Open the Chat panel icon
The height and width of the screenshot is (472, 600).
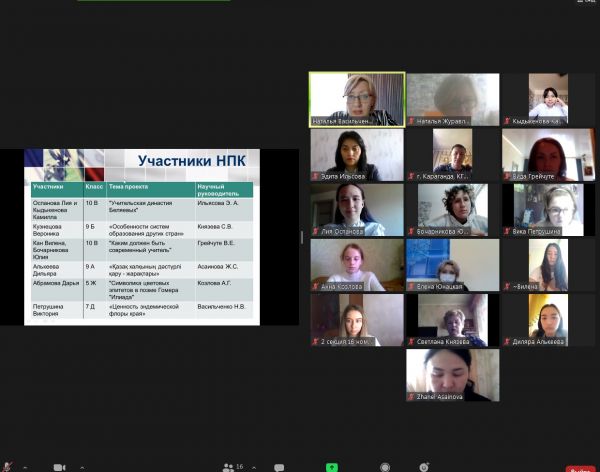point(279,467)
